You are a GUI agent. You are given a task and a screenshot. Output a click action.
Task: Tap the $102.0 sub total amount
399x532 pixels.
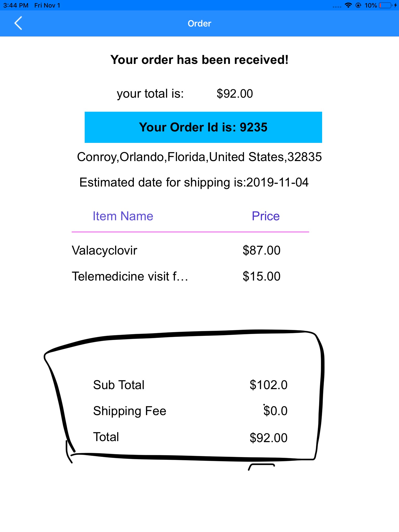coord(268,385)
